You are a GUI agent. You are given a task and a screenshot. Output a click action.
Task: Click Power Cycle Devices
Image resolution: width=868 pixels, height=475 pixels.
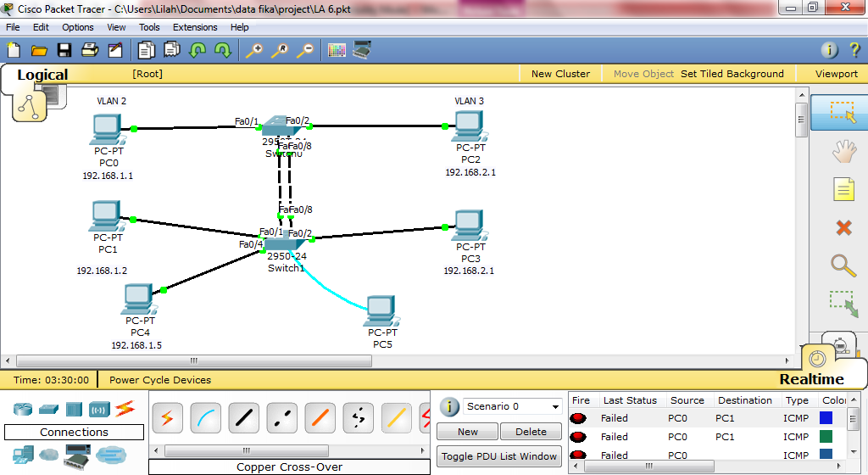click(160, 380)
